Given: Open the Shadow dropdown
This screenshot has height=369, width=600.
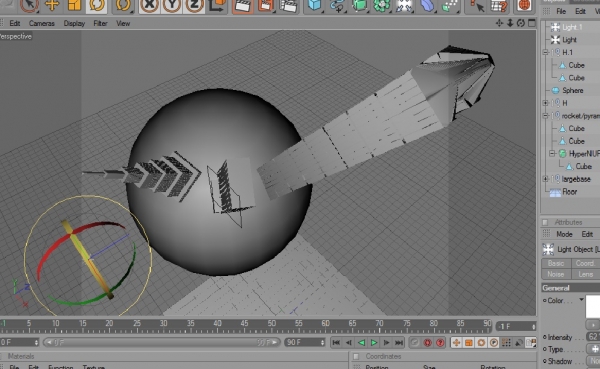Looking at the screenshot, I should (593, 361).
